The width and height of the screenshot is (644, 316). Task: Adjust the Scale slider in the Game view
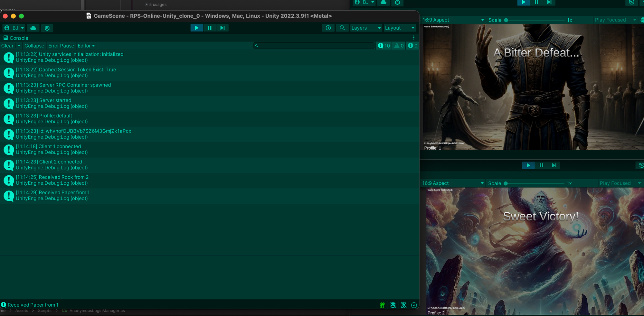[x=506, y=20]
